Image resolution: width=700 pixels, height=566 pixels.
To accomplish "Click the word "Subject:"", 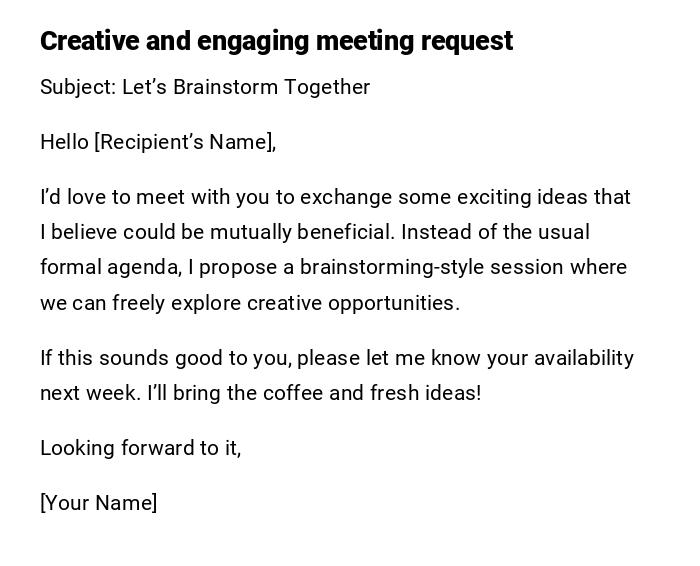I will coord(78,87).
